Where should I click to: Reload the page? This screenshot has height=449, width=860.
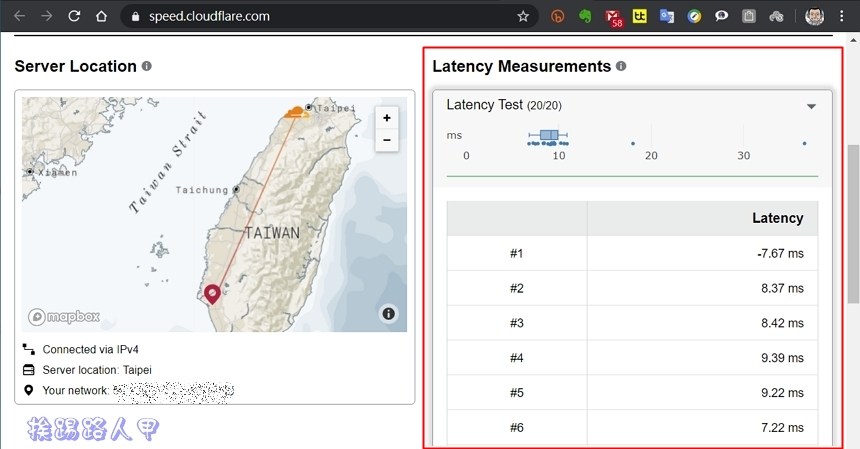click(74, 17)
